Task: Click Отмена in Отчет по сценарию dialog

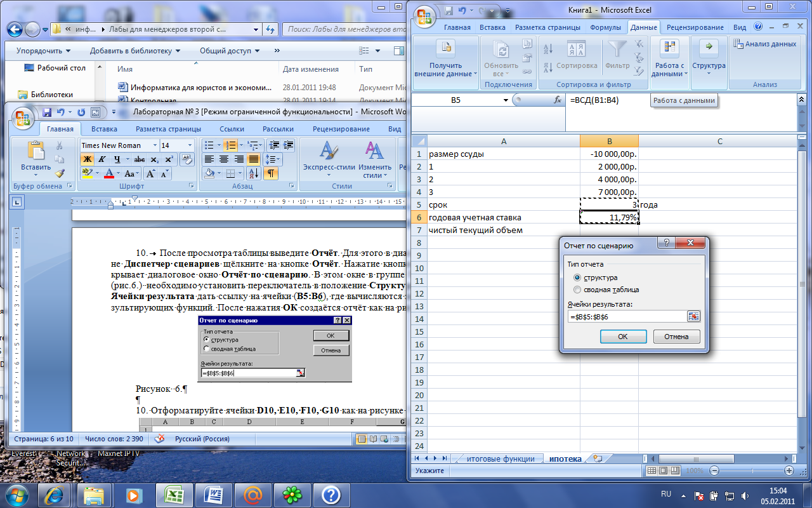Action: point(676,337)
